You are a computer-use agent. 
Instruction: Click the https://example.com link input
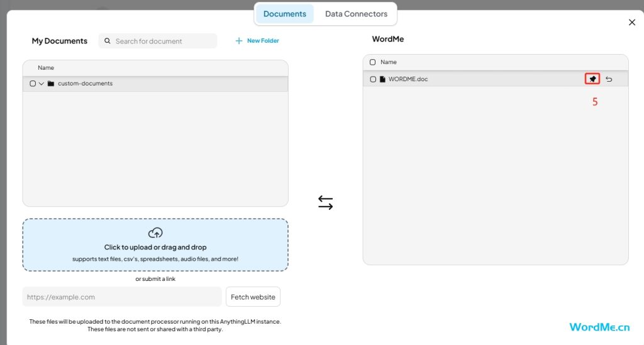[x=122, y=297]
